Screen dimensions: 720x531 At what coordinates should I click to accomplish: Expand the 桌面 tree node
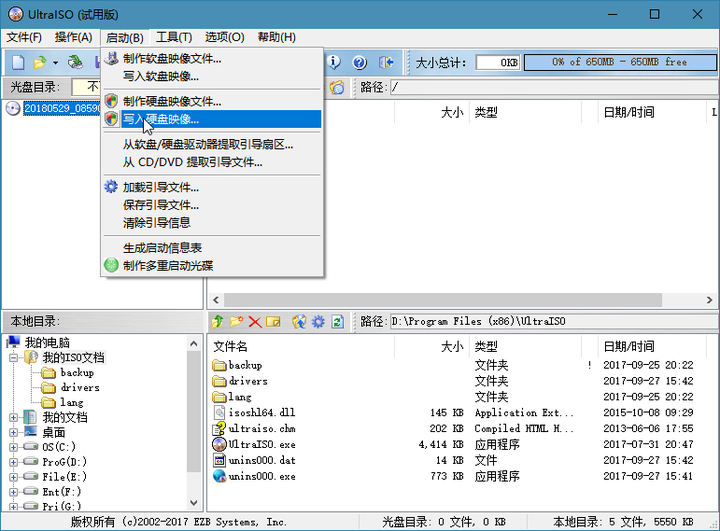click(x=13, y=432)
